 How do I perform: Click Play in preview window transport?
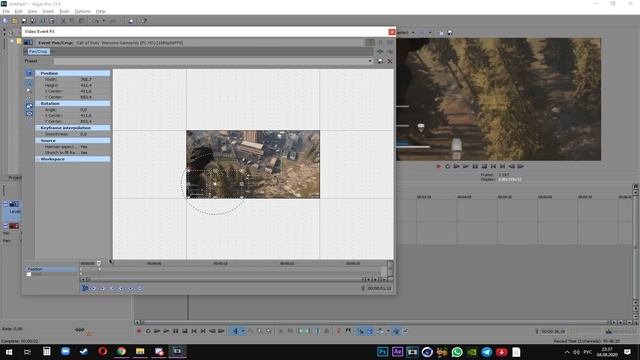coord(466,167)
